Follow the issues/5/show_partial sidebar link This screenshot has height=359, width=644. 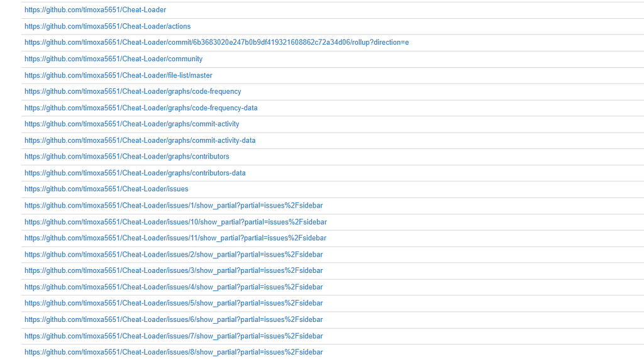(x=174, y=302)
